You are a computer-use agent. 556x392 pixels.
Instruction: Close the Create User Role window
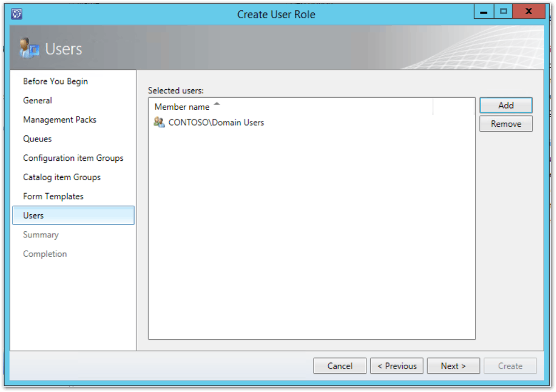pyautogui.click(x=529, y=12)
